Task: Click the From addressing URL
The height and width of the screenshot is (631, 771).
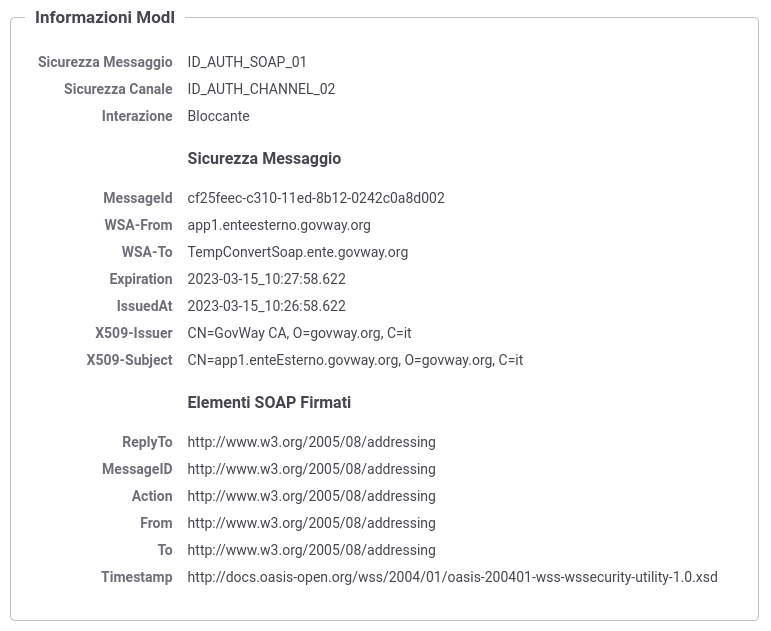Action: point(311,523)
